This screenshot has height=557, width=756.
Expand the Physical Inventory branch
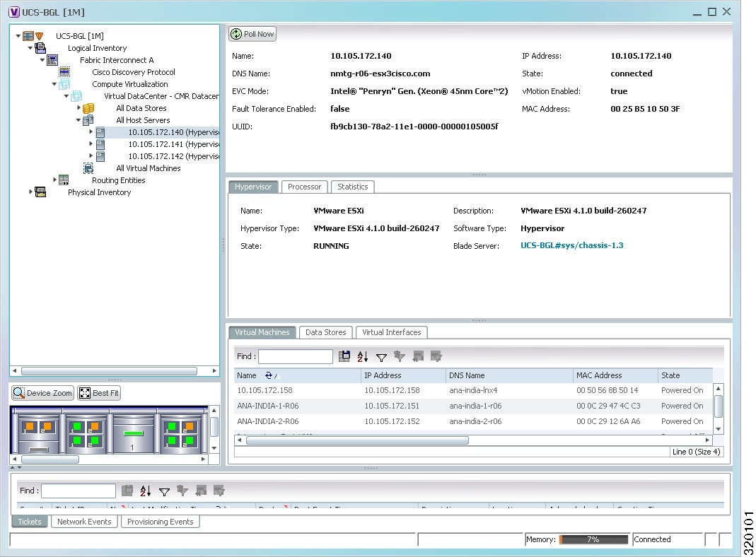[30, 192]
